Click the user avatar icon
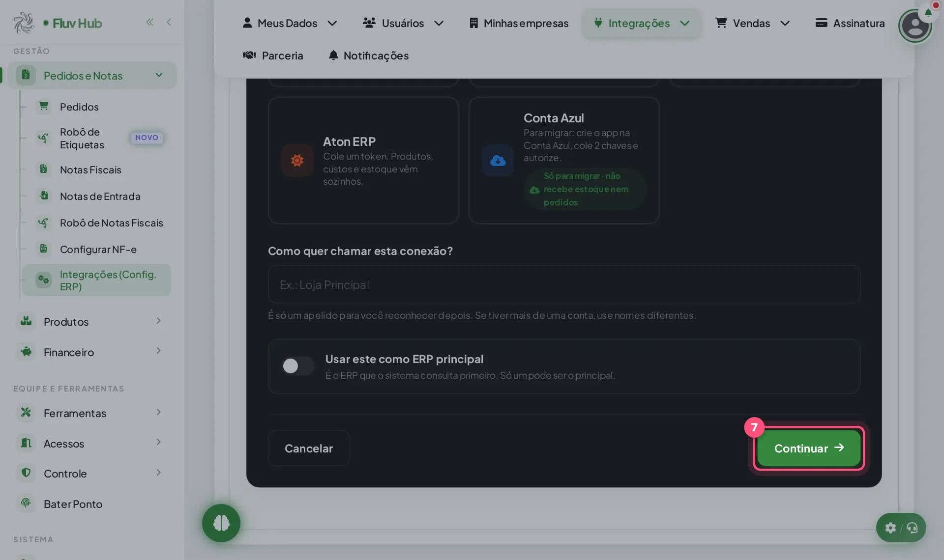The width and height of the screenshot is (944, 560). coord(915,26)
